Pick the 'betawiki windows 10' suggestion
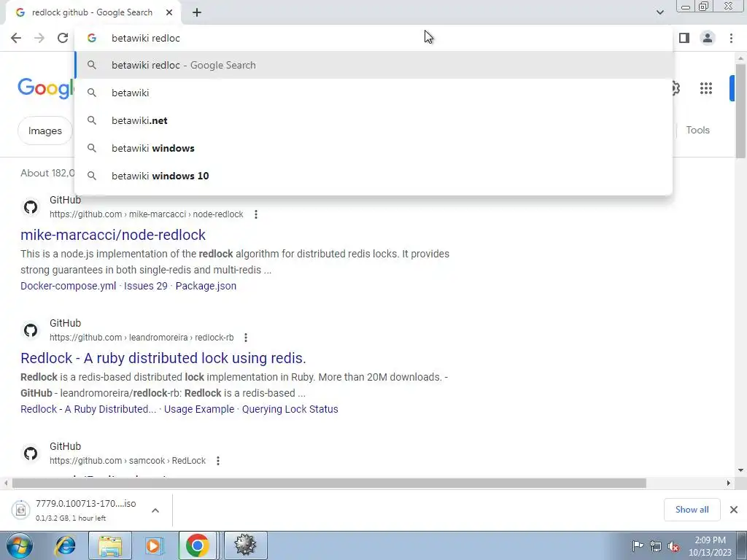The image size is (747, 560). [373, 176]
